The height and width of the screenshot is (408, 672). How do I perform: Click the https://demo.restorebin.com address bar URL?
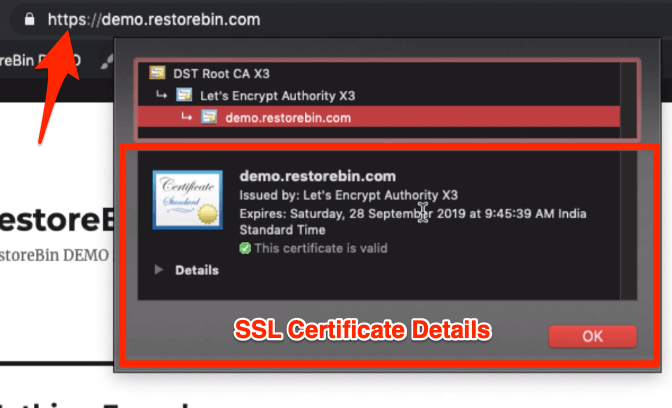[154, 20]
